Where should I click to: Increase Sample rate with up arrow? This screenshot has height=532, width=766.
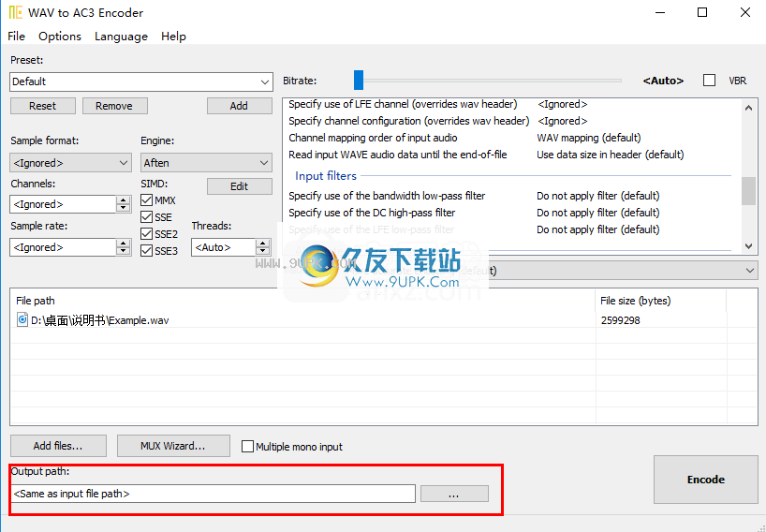click(124, 244)
